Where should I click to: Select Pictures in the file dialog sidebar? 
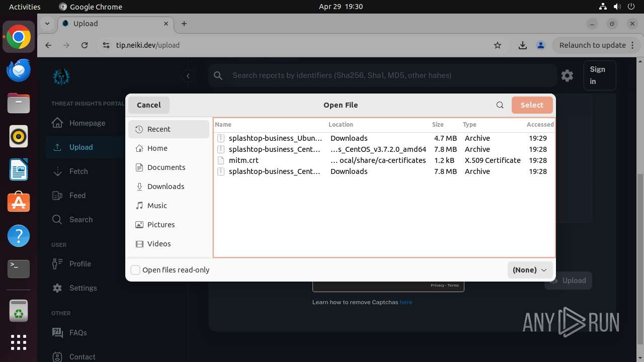coord(169,225)
